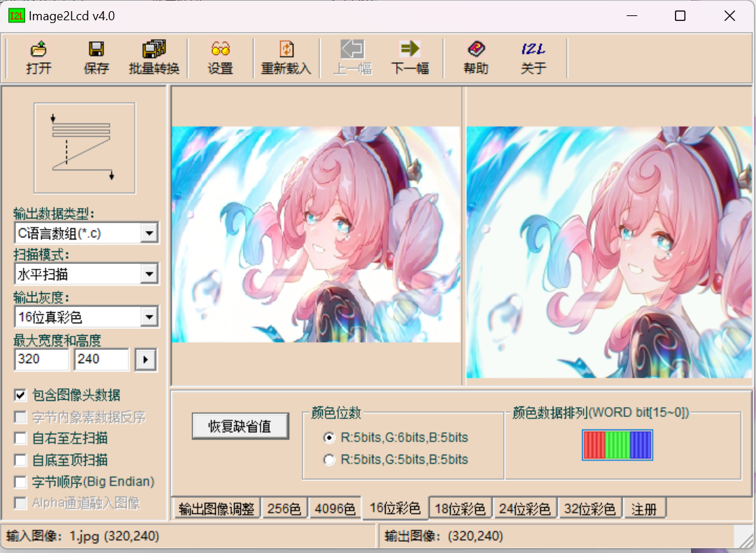Expand 输出数据类型 dropdown (C语言数组)

coord(150,233)
